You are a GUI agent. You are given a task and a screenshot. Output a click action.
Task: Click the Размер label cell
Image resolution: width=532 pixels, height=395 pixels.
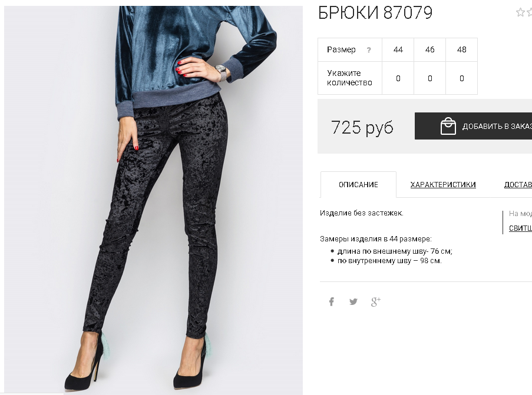pyautogui.click(x=350, y=49)
